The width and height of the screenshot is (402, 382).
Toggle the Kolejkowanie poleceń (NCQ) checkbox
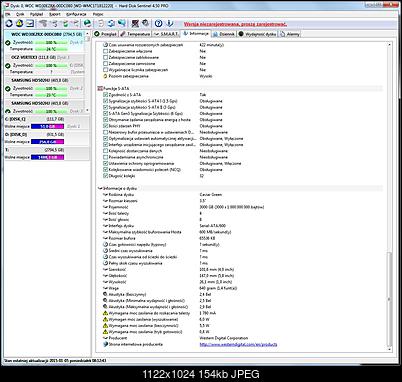pos(105,170)
